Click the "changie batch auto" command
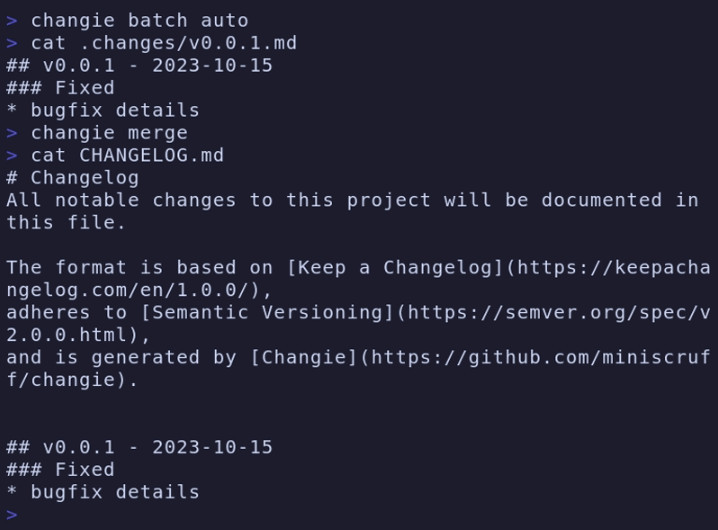This screenshot has width=718, height=530. coord(139,20)
